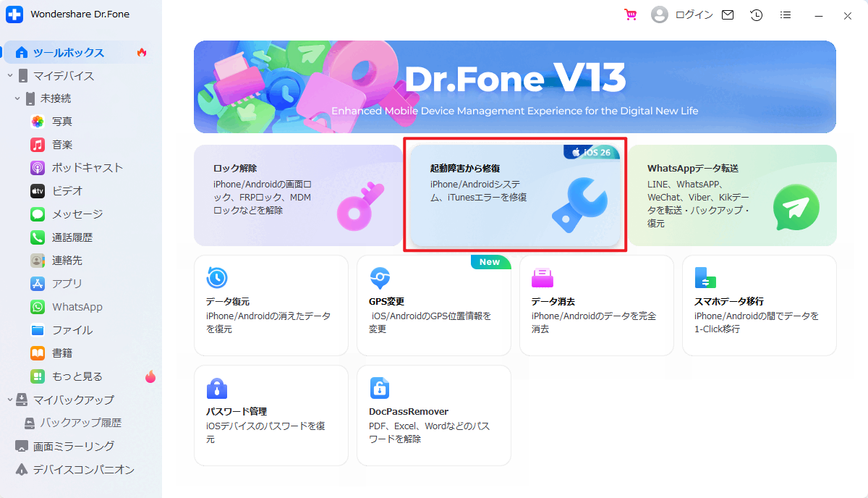
Task: Open バックアップ履歴 entry
Action: point(81,423)
